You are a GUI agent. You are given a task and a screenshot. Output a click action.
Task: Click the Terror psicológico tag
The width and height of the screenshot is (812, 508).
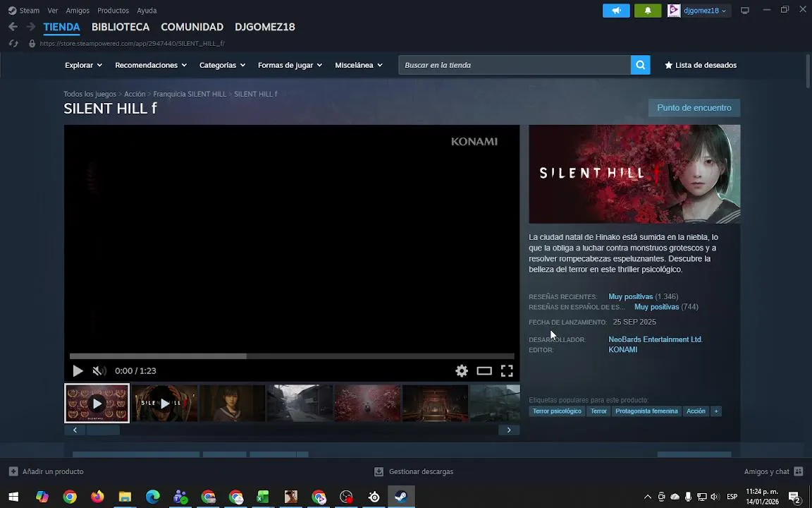coord(557,411)
